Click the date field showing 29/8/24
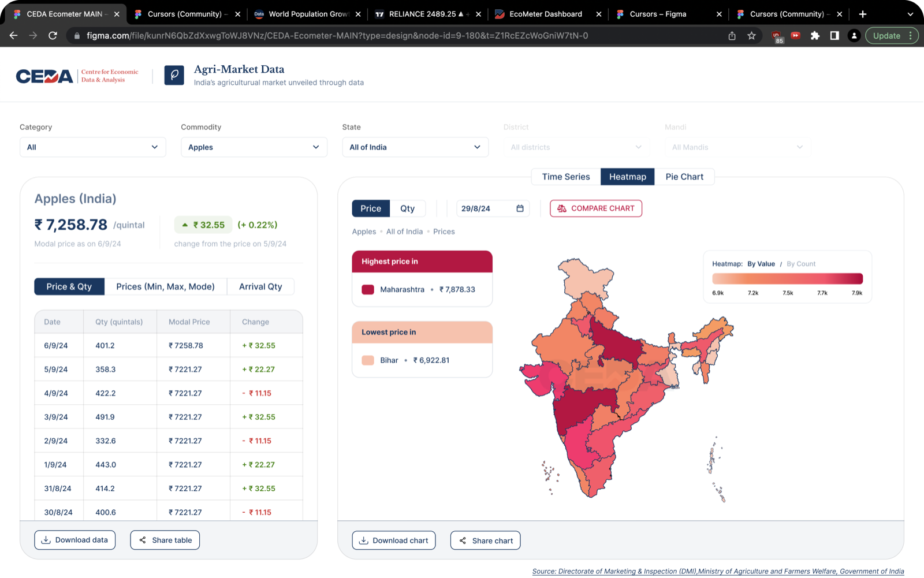This screenshot has width=924, height=578. pos(493,208)
